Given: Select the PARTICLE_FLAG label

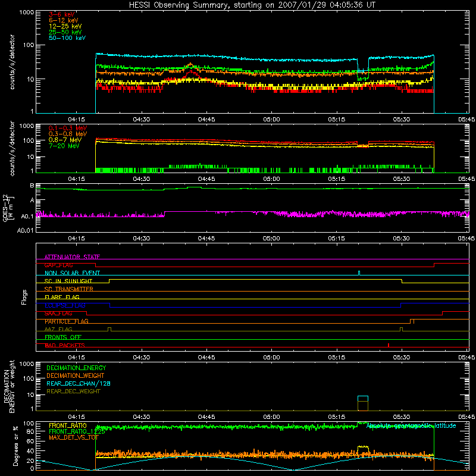Looking at the screenshot, I should 67,321.
